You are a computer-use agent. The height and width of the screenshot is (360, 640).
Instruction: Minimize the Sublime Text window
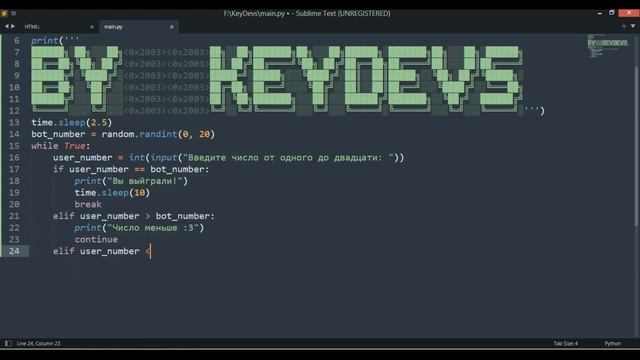(600, 13)
